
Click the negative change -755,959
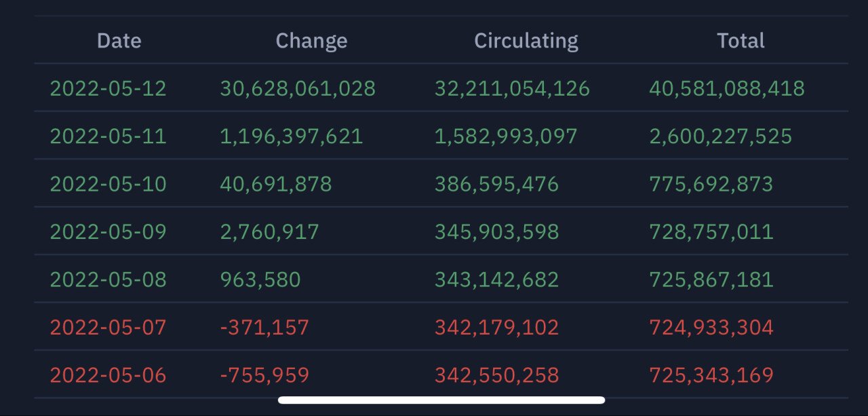(264, 375)
